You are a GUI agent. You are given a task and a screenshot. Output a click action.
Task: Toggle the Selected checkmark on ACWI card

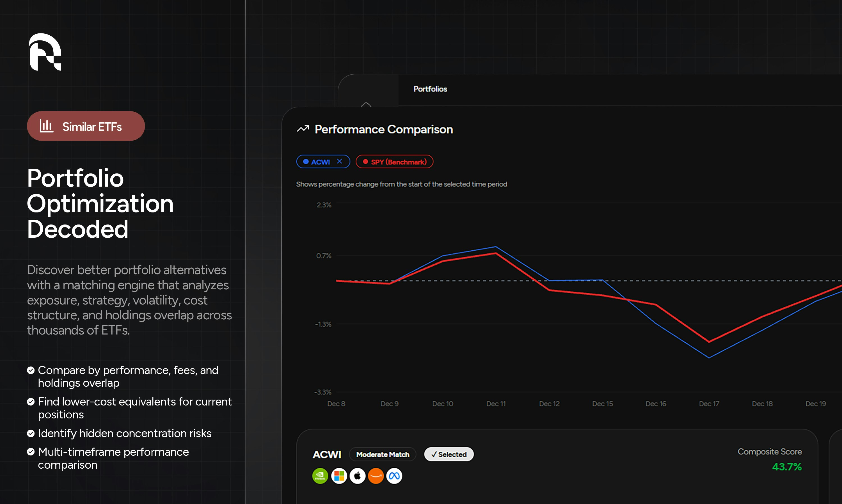[449, 454]
